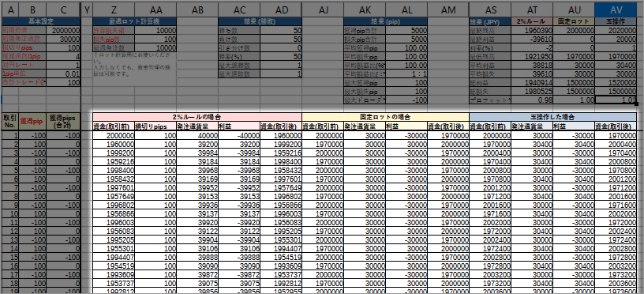Select column header AS
This screenshot has height=294, width=644.
tap(490, 8)
